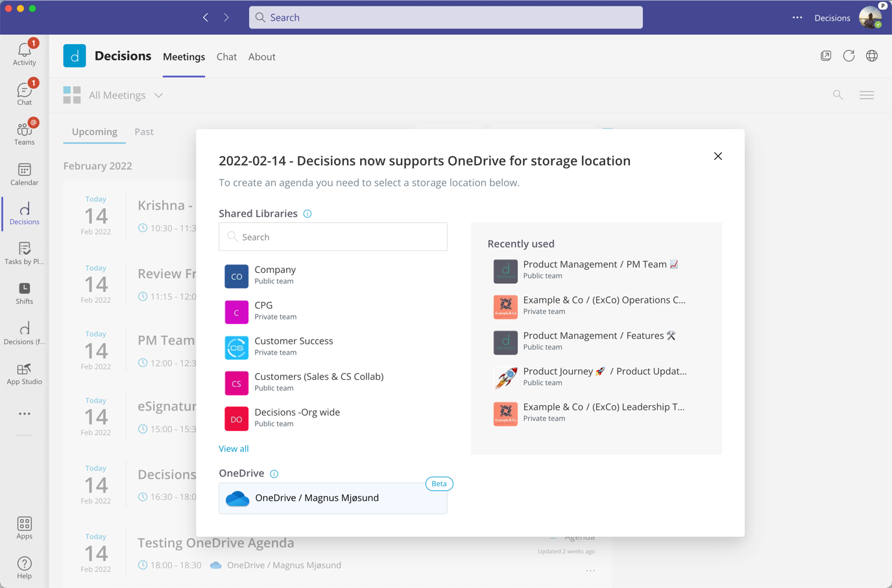Choose Decisions -Org wide team

click(x=333, y=418)
